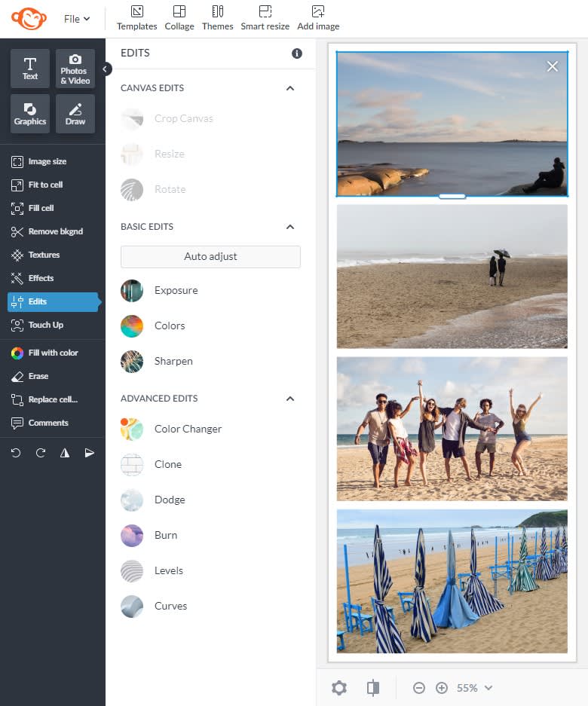Open the Burn tool
This screenshot has height=706, width=588.
pyautogui.click(x=149, y=536)
